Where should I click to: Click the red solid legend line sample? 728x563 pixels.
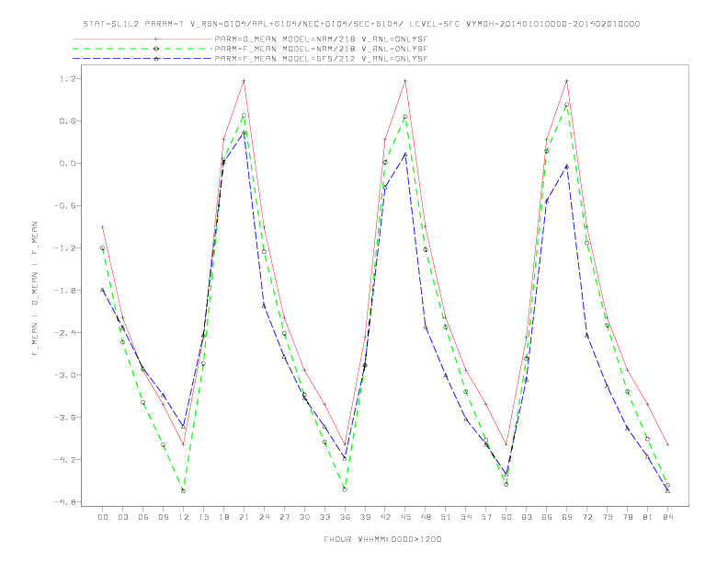(x=142, y=40)
